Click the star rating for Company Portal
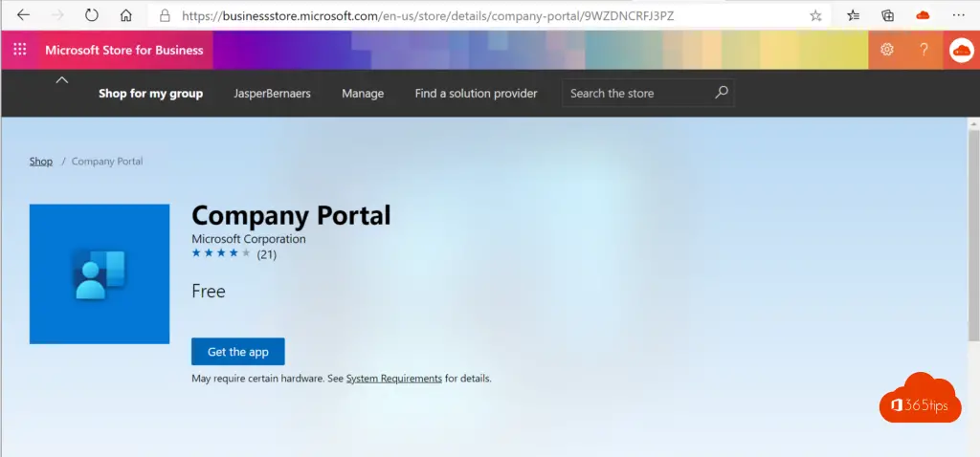The image size is (980, 457). click(x=221, y=252)
